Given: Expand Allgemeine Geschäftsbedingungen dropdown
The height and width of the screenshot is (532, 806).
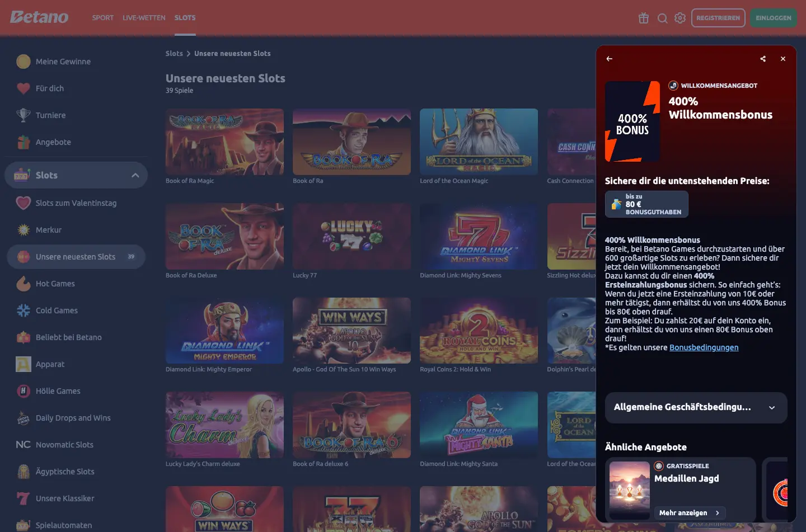Looking at the screenshot, I should pyautogui.click(x=696, y=407).
